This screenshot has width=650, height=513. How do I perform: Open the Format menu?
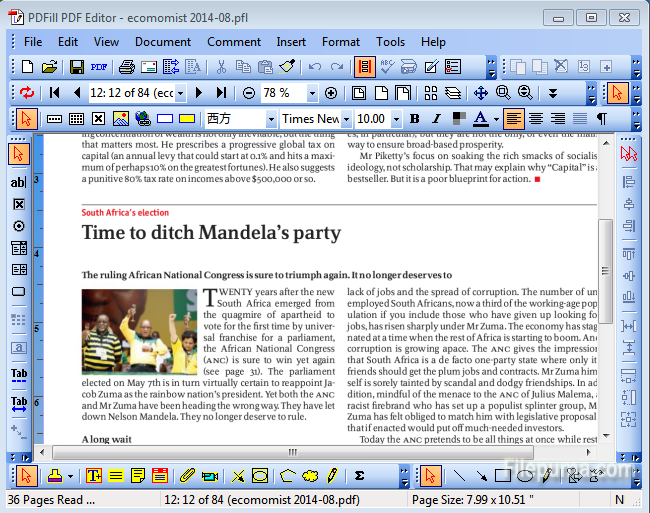pyautogui.click(x=340, y=42)
